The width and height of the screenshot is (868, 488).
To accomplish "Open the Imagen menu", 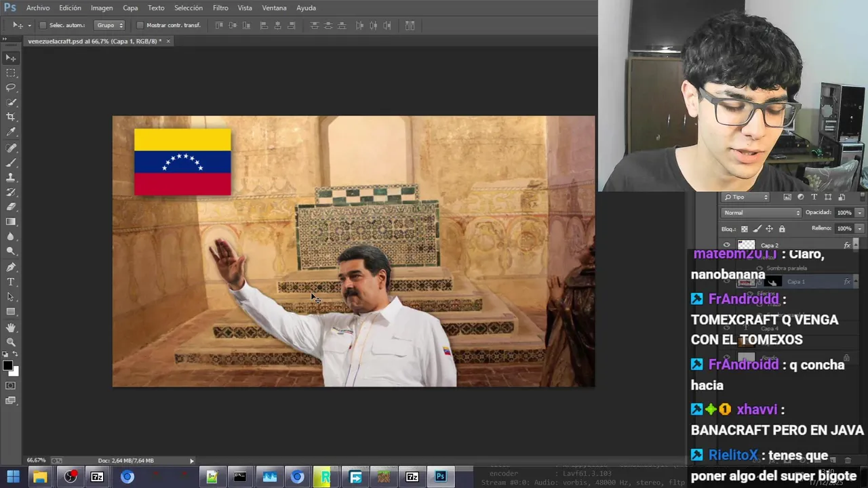I will pyautogui.click(x=102, y=7).
